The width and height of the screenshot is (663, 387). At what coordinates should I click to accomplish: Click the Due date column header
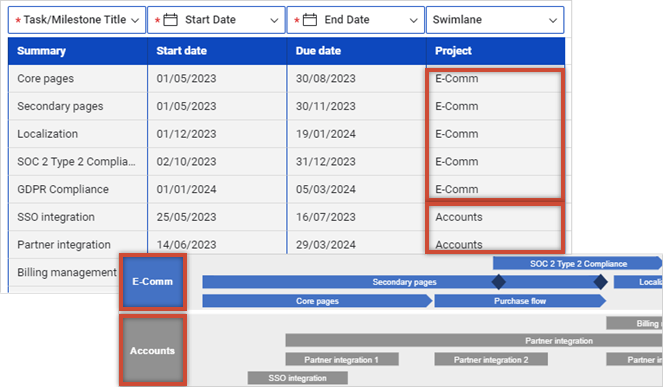tap(356, 51)
